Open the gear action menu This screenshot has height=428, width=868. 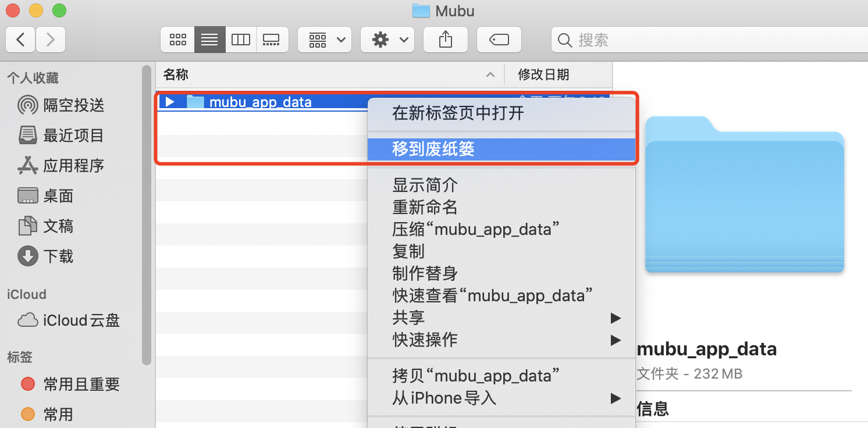[387, 40]
